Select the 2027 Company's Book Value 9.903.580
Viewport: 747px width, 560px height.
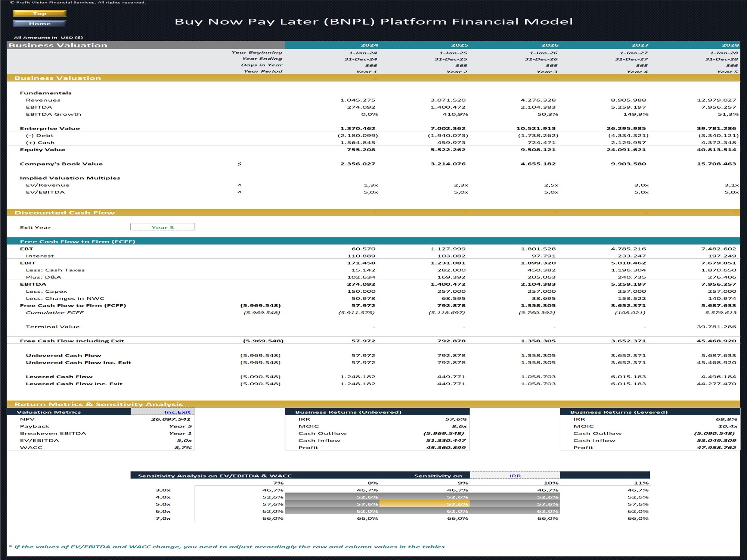628,164
